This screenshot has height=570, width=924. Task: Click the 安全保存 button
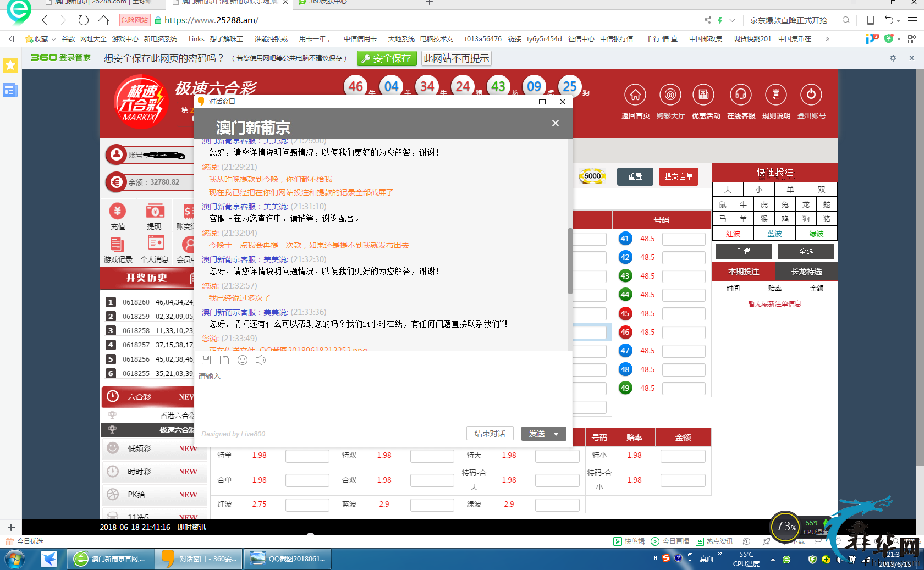tap(387, 58)
